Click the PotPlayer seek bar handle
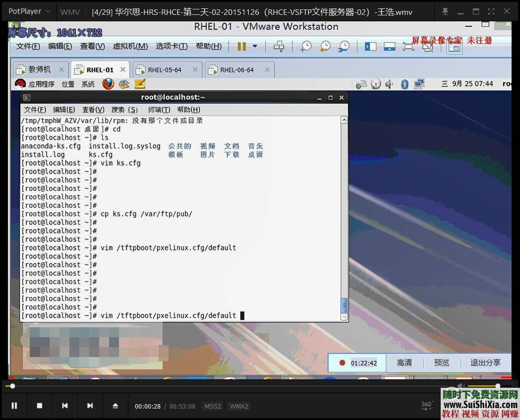Viewport: 520px width, 420px height. coord(12,386)
